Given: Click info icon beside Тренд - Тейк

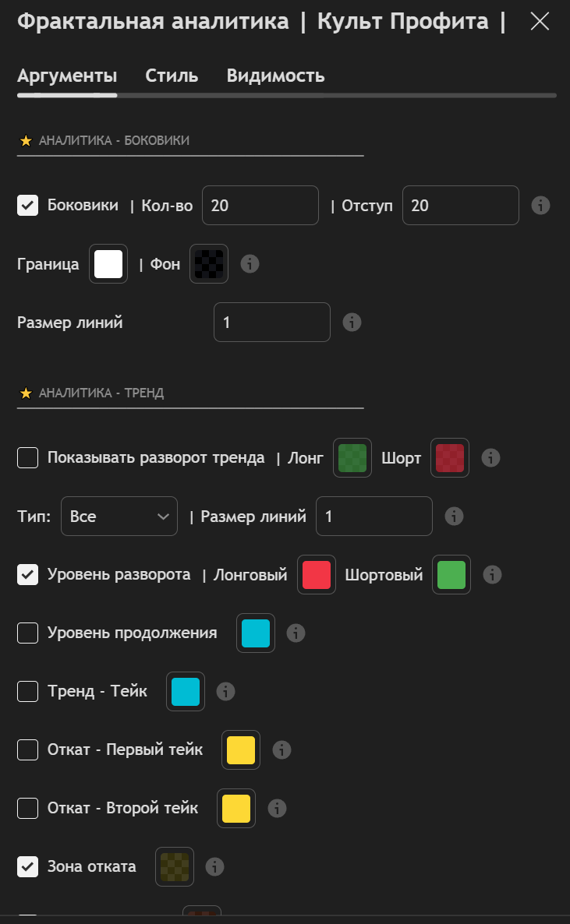Looking at the screenshot, I should (225, 692).
